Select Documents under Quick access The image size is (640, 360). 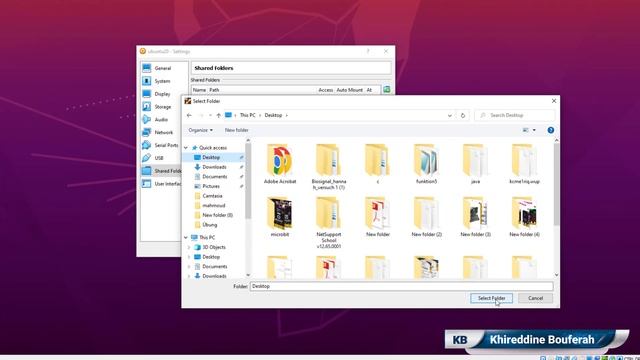pyautogui.click(x=215, y=177)
